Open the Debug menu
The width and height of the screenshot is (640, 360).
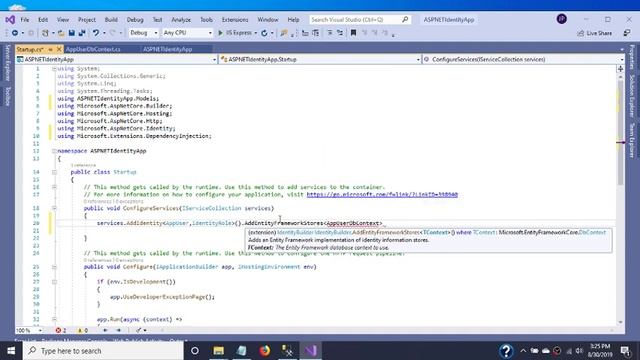135,20
